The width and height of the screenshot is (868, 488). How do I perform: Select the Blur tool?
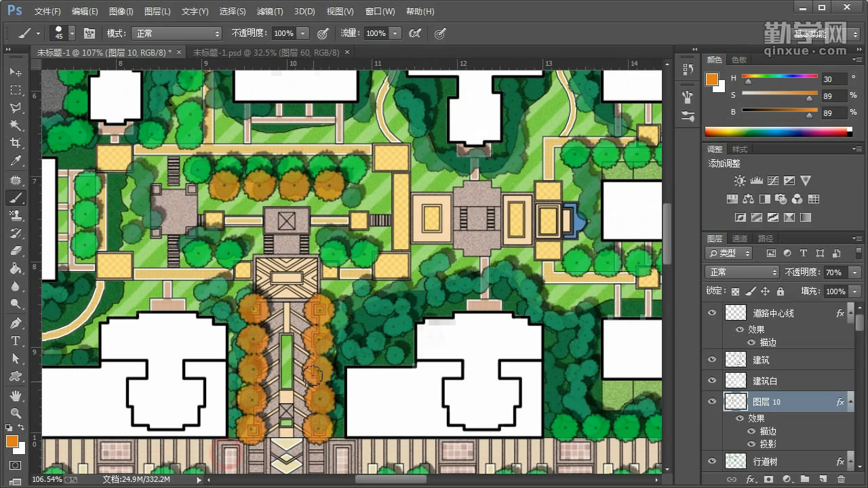(15, 286)
